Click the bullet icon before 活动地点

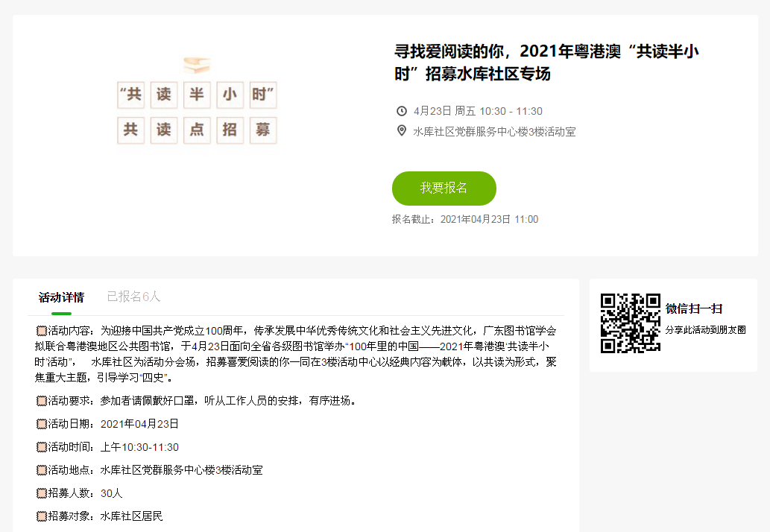coord(42,470)
